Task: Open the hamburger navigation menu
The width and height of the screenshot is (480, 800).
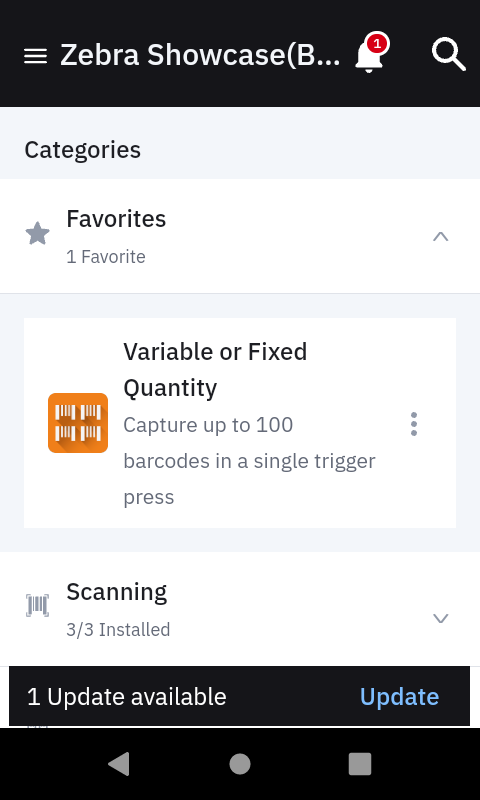Action: [x=35, y=56]
